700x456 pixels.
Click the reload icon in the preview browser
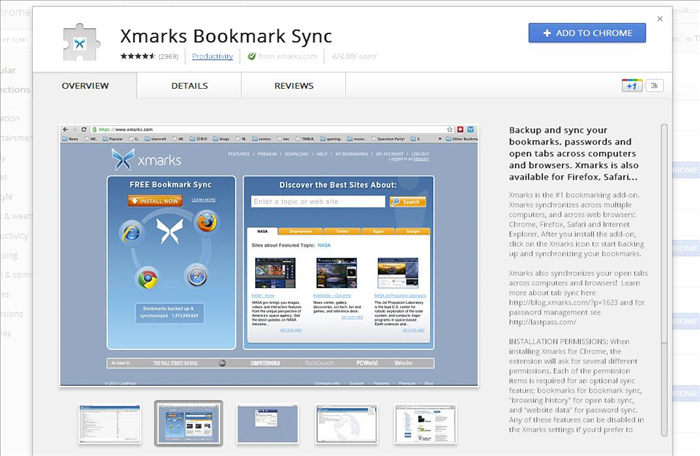point(83,130)
